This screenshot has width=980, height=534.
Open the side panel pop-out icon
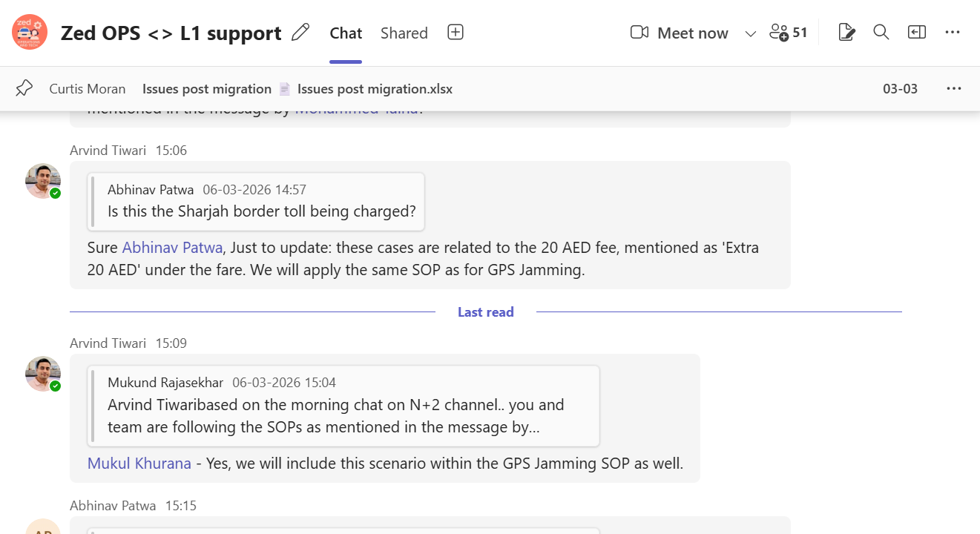tap(917, 33)
